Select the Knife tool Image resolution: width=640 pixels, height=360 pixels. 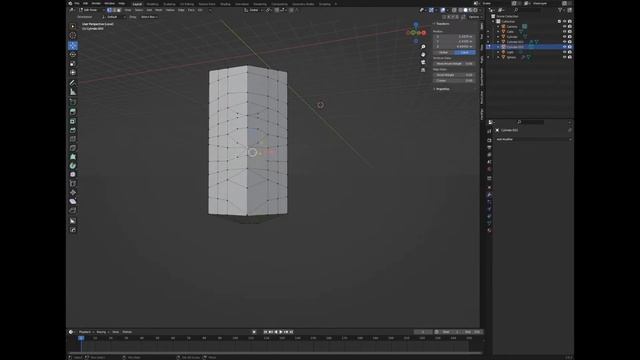(x=73, y=148)
